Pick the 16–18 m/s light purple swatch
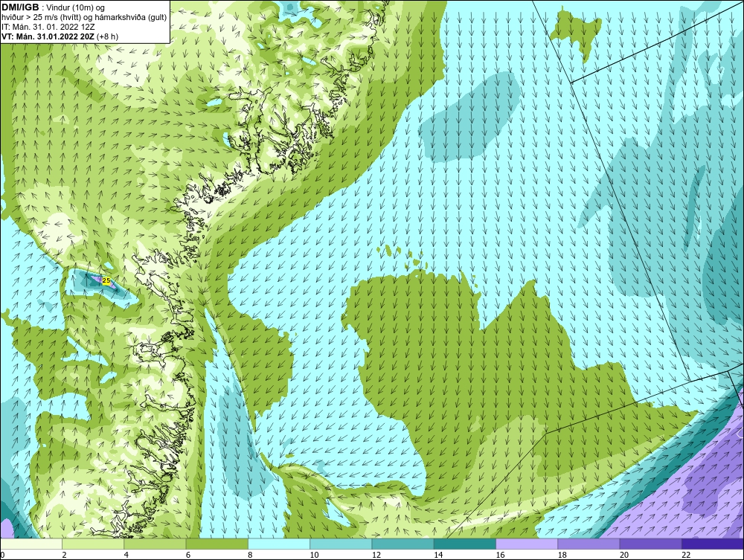Viewport: 744px width, 560px height. [x=527, y=544]
